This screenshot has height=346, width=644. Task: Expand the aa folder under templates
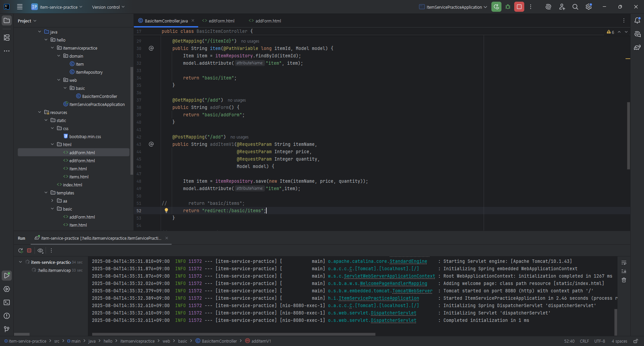53,201
